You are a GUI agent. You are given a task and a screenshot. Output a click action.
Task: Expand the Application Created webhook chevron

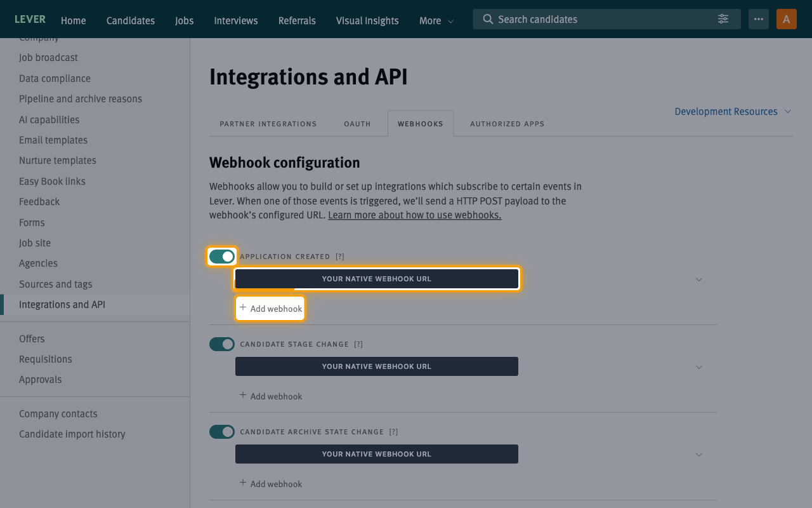699,279
